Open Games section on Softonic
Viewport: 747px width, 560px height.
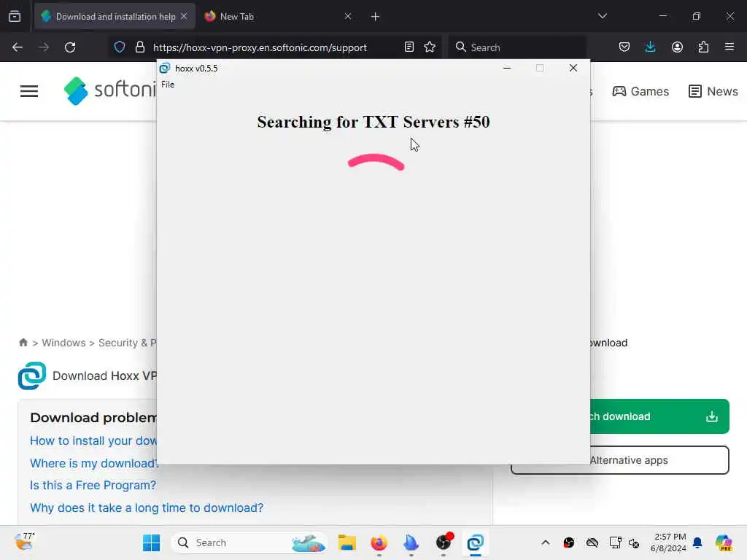640,91
